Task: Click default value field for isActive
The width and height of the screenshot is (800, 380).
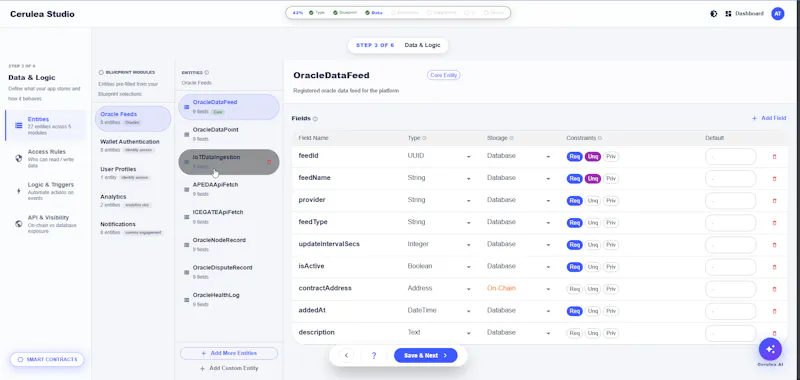Action: click(731, 267)
